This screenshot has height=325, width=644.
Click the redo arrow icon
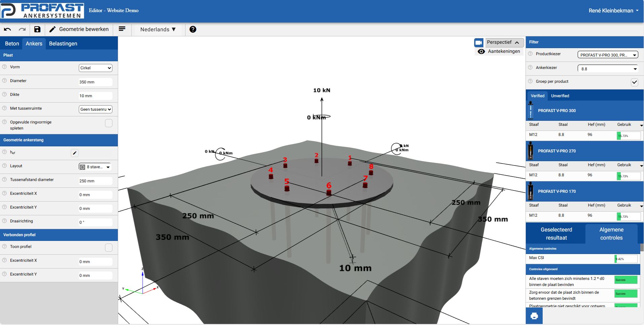[22, 29]
